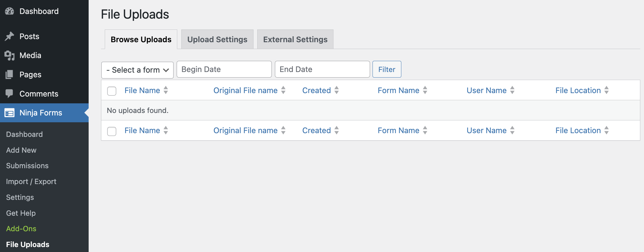644x252 pixels.
Task: Switch to the Upload Settings tab
Action: coord(217,39)
